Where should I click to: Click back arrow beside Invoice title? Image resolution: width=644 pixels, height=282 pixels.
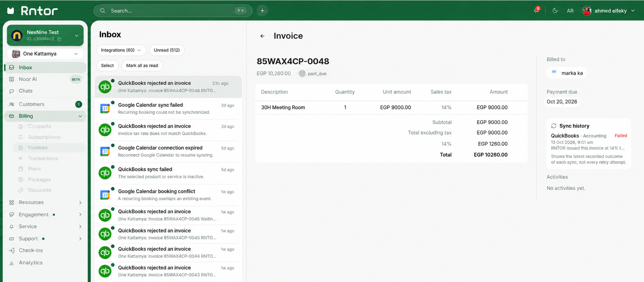pos(262,36)
